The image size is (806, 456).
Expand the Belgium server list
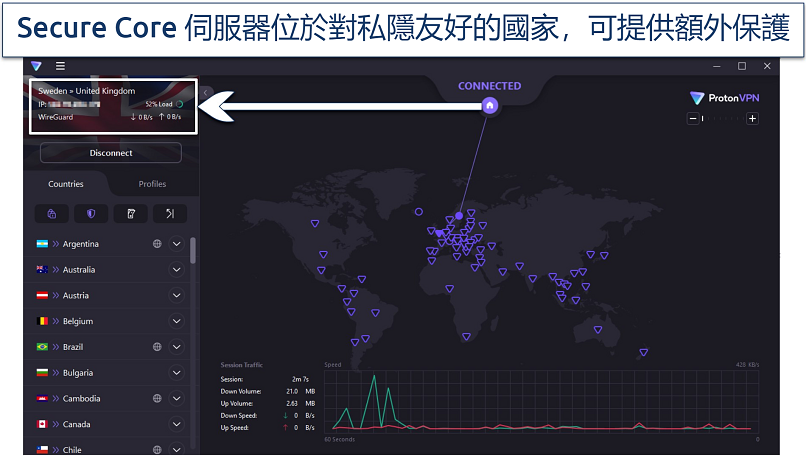pyautogui.click(x=177, y=321)
